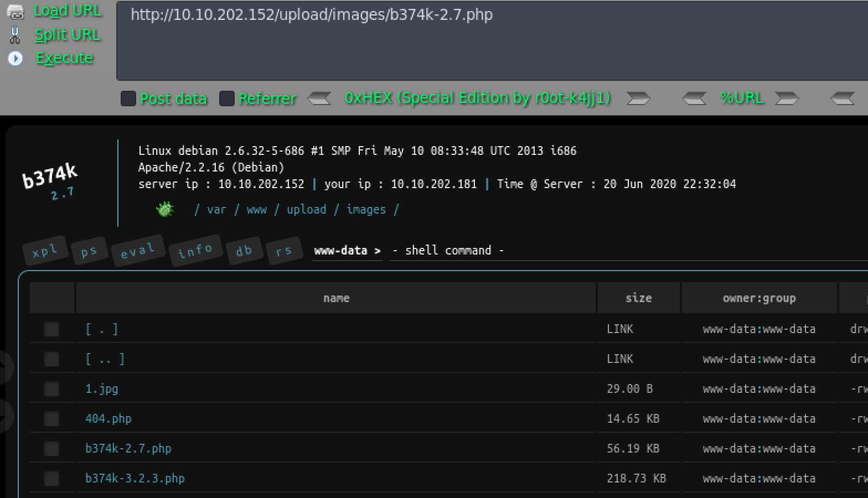Open the var path segment

(x=216, y=209)
